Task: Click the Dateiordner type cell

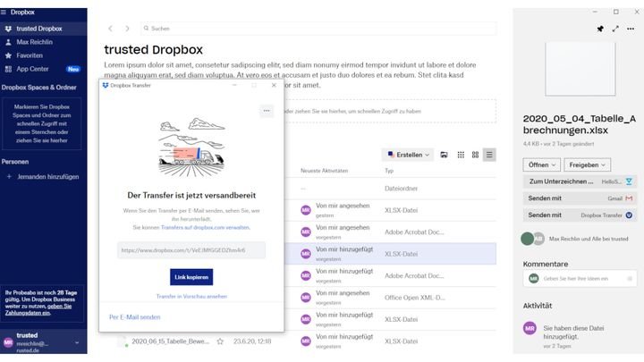Action: tap(401, 189)
